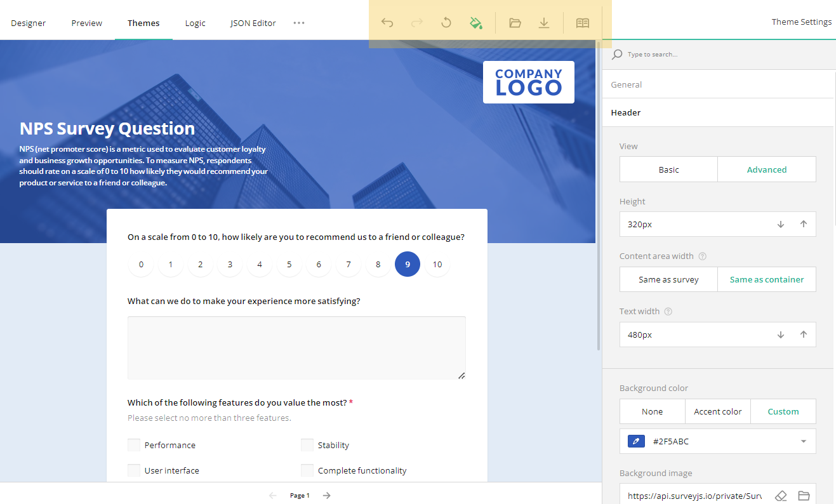The image size is (836, 504).
Task: Click the Export theme download icon
Action: 544,22
